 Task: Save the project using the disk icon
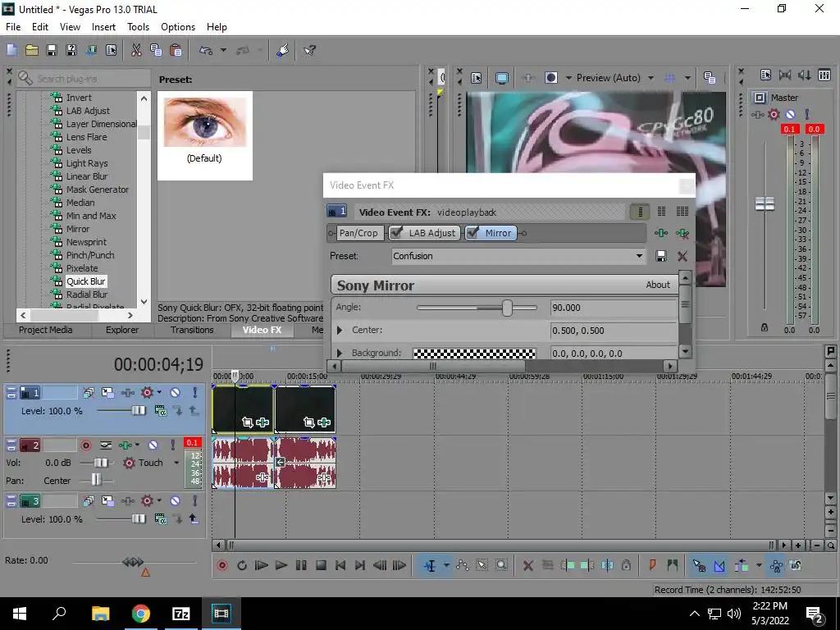coord(52,50)
